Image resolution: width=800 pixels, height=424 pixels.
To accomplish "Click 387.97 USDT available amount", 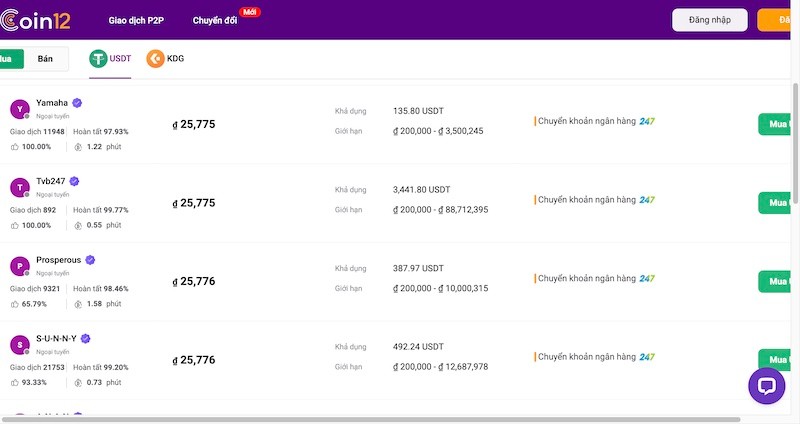I will pos(418,268).
